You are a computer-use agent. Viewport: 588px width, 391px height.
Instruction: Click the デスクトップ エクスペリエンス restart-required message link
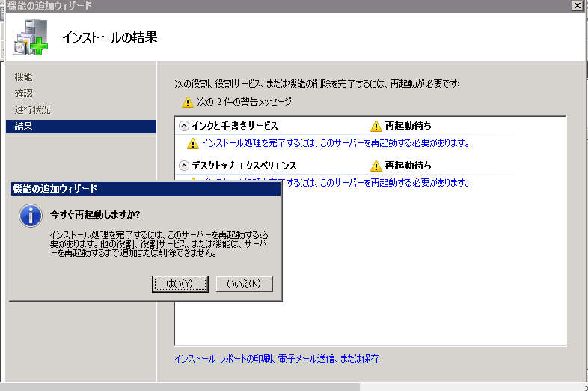coord(375,183)
